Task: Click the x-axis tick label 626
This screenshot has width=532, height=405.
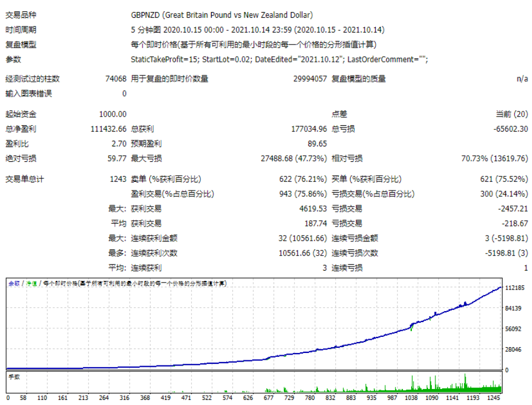Action: point(248,398)
